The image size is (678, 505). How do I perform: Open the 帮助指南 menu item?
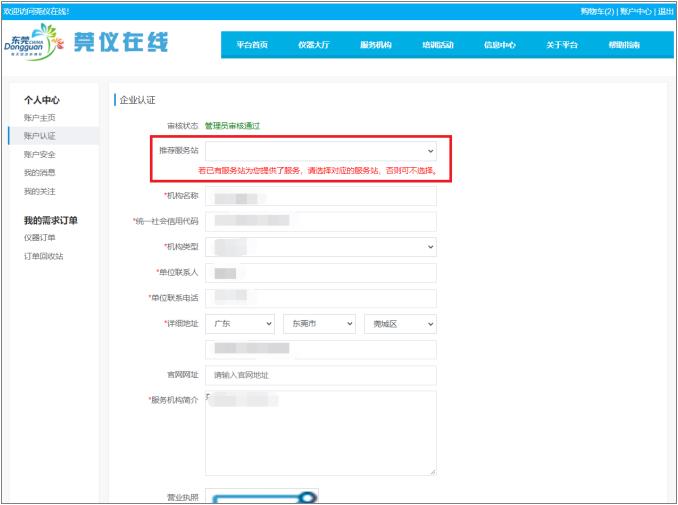(x=624, y=45)
